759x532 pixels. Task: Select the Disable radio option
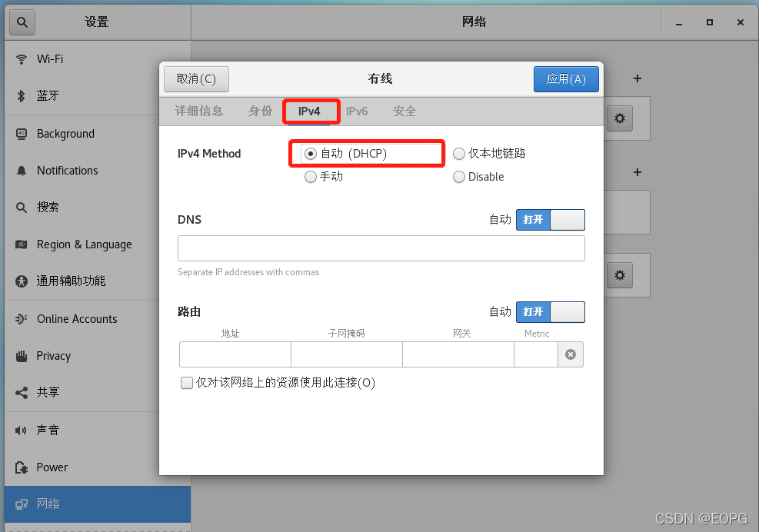click(x=478, y=177)
